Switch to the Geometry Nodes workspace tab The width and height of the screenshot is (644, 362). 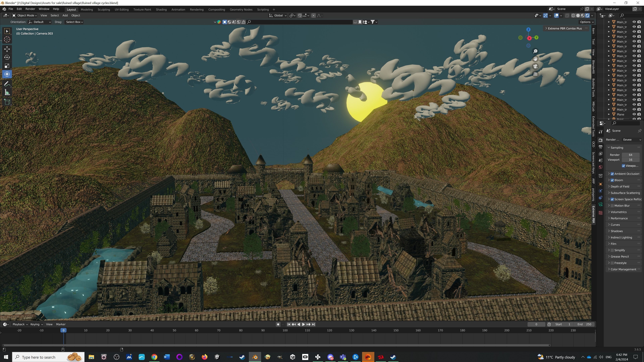coord(241,10)
